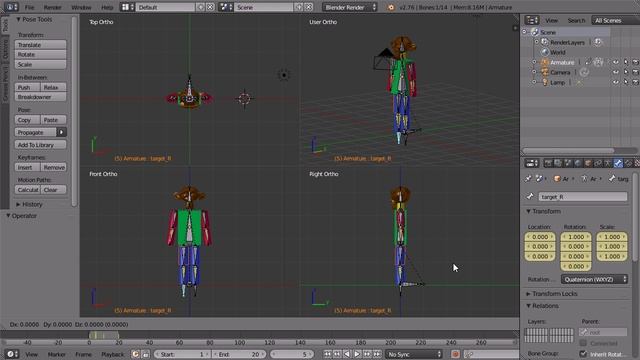Click the play reverse button
The image size is (640, 360).
click(x=347, y=354)
